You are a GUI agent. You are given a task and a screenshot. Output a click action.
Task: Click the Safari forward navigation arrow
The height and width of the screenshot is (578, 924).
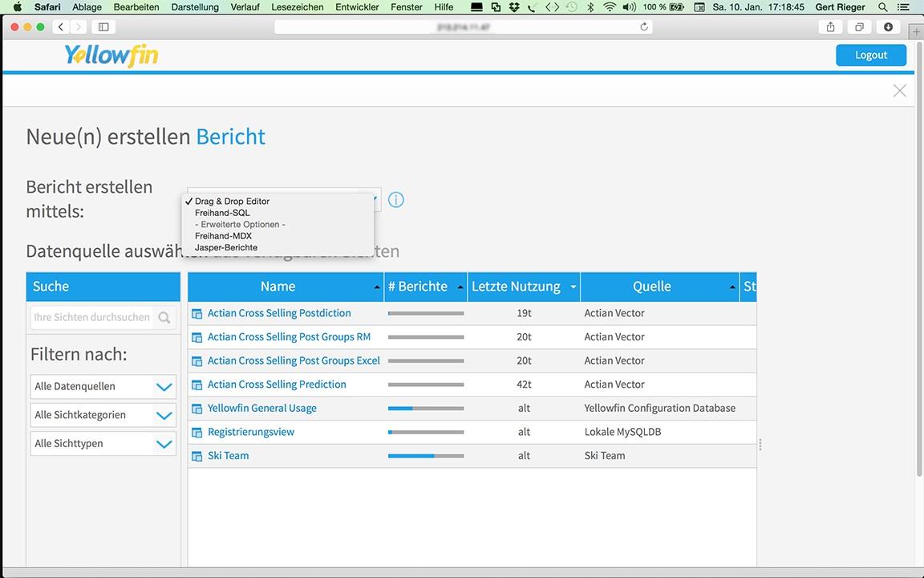[78, 26]
